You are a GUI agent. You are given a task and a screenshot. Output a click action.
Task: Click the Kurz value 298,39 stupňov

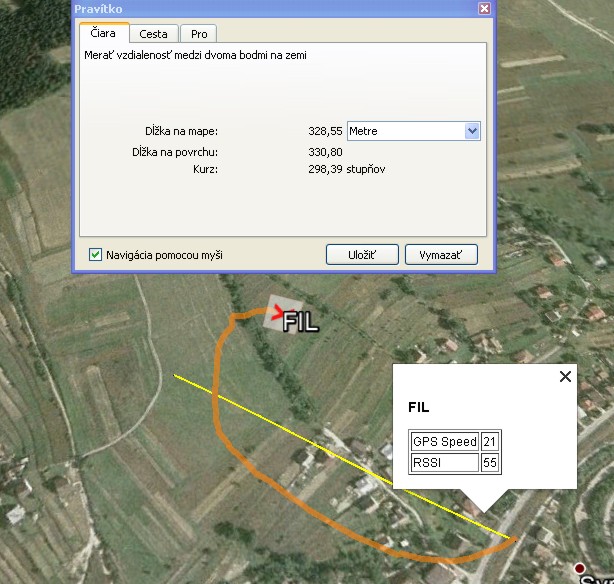(347, 169)
